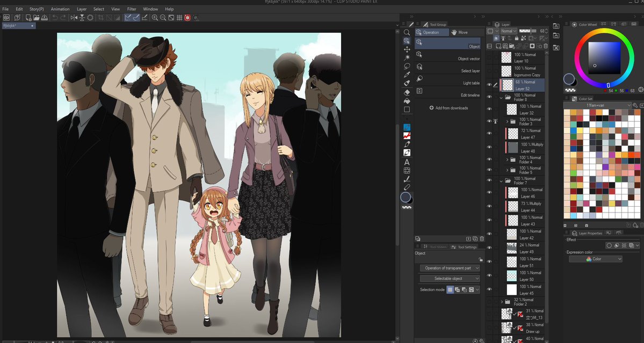Collapse Folder 7 in the layer list

click(501, 180)
